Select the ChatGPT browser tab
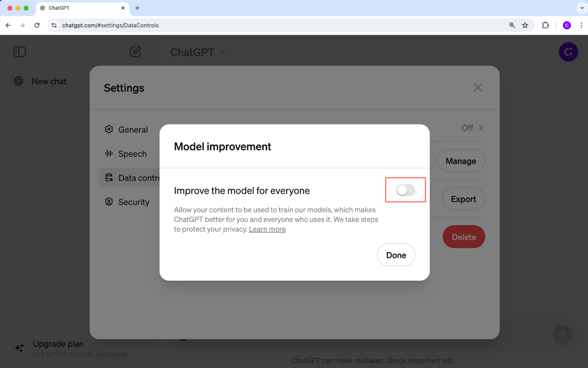The width and height of the screenshot is (588, 368). click(x=82, y=8)
